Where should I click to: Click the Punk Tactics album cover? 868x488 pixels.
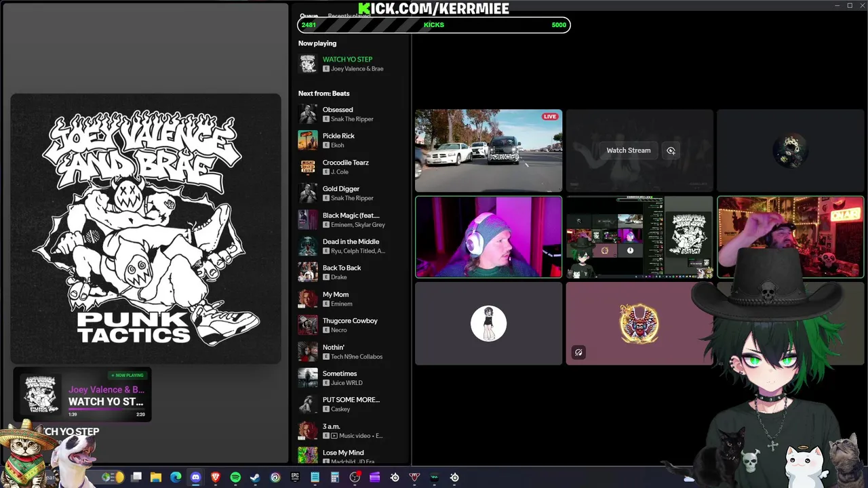click(146, 228)
